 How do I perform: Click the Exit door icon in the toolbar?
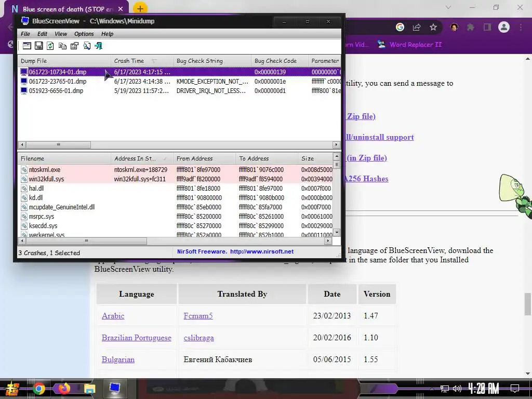(98, 46)
